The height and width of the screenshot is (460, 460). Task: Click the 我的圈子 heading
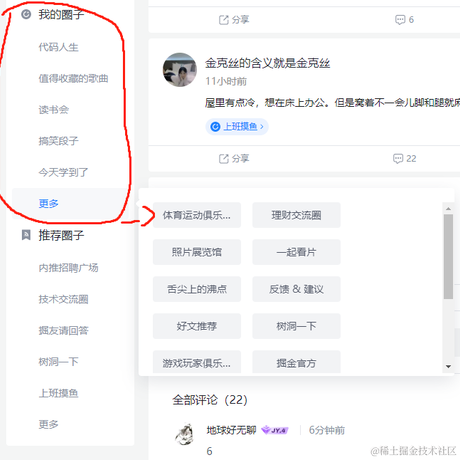(61, 14)
